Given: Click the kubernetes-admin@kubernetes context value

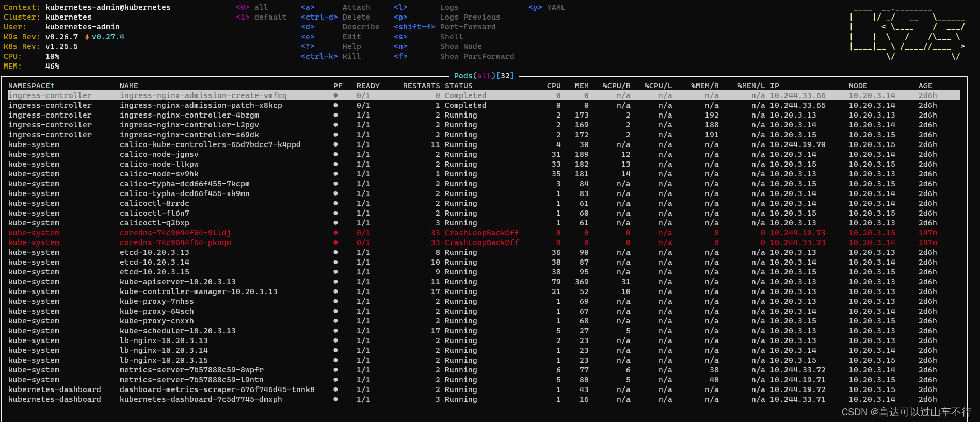Looking at the screenshot, I should point(108,7).
